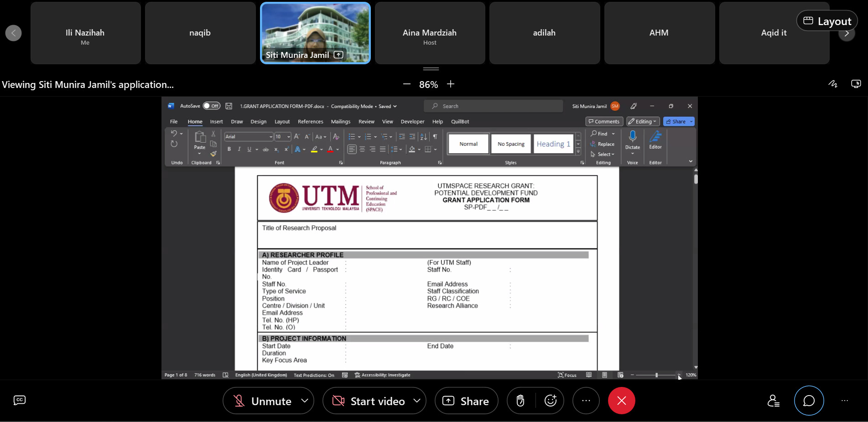Sort text with the A-Z icon
Viewport: 868px width, 422px height.
click(422, 136)
